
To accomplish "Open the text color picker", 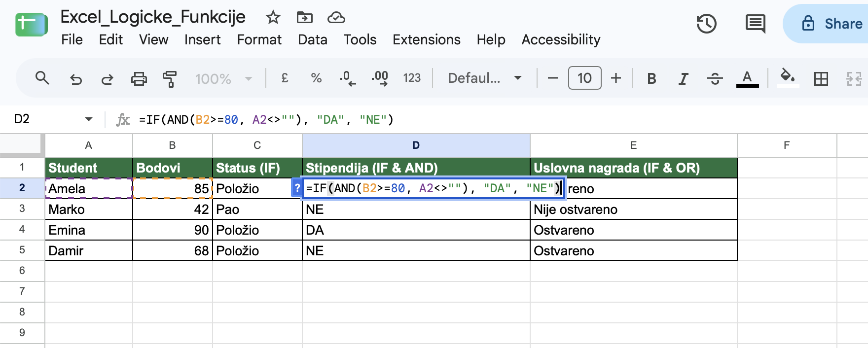I will tap(747, 78).
